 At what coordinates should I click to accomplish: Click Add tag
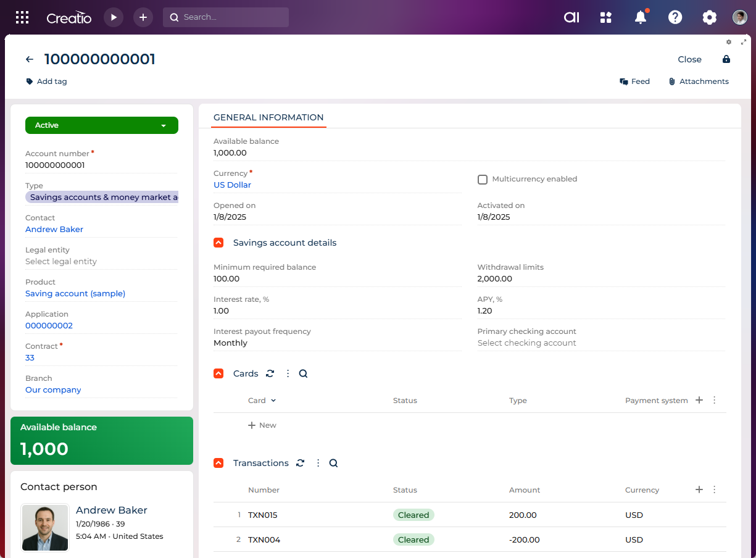click(x=46, y=81)
